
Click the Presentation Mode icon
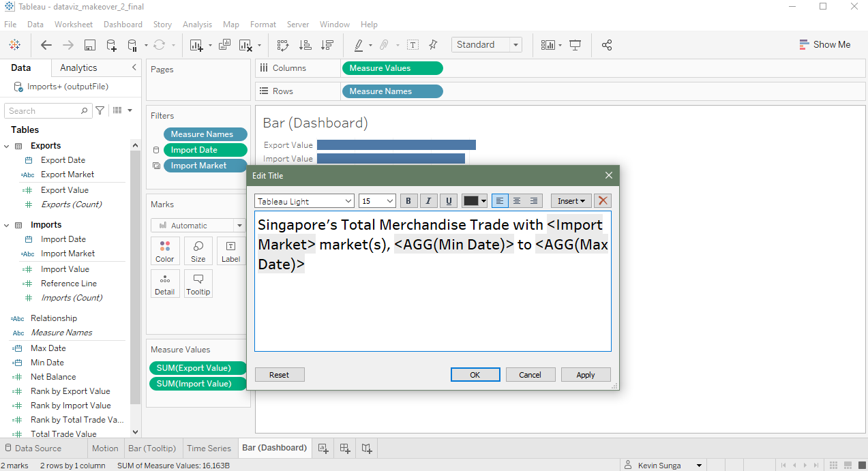pos(575,45)
